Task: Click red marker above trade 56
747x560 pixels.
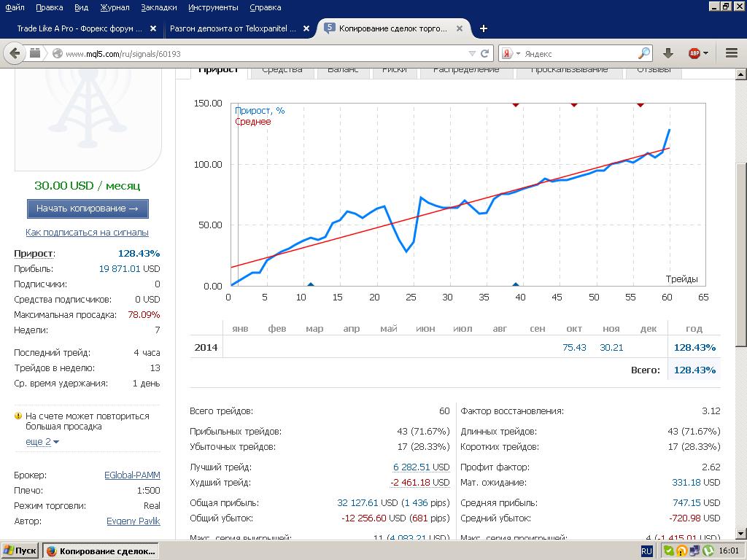Action: [x=640, y=104]
